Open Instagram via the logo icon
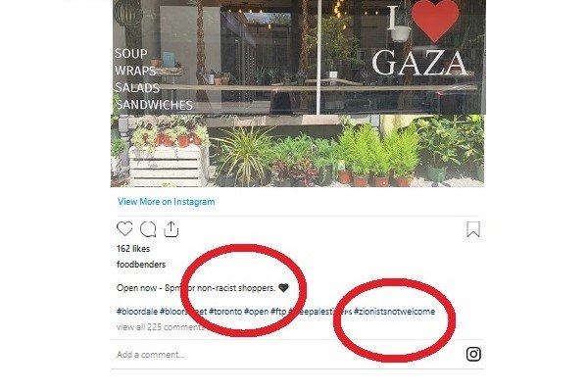Screen dimensions: 588x392 [473, 354]
